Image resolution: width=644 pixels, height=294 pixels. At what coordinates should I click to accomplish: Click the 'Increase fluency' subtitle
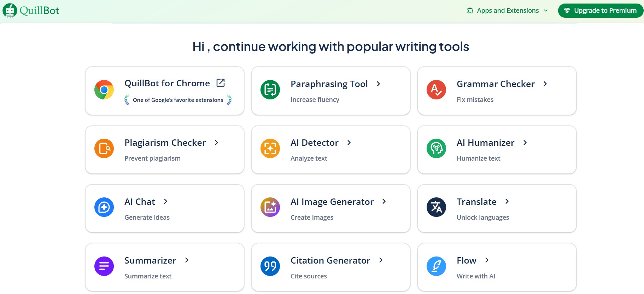pos(315,100)
